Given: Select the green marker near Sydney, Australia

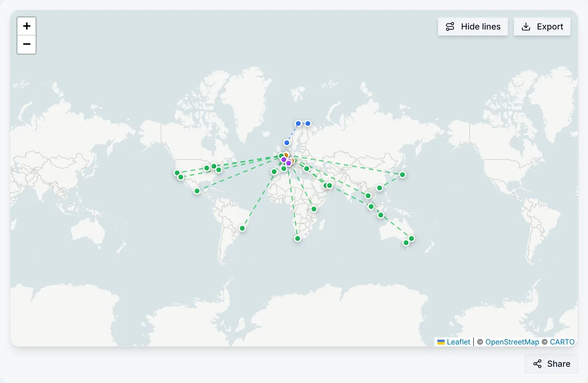Looking at the screenshot, I should [412, 239].
